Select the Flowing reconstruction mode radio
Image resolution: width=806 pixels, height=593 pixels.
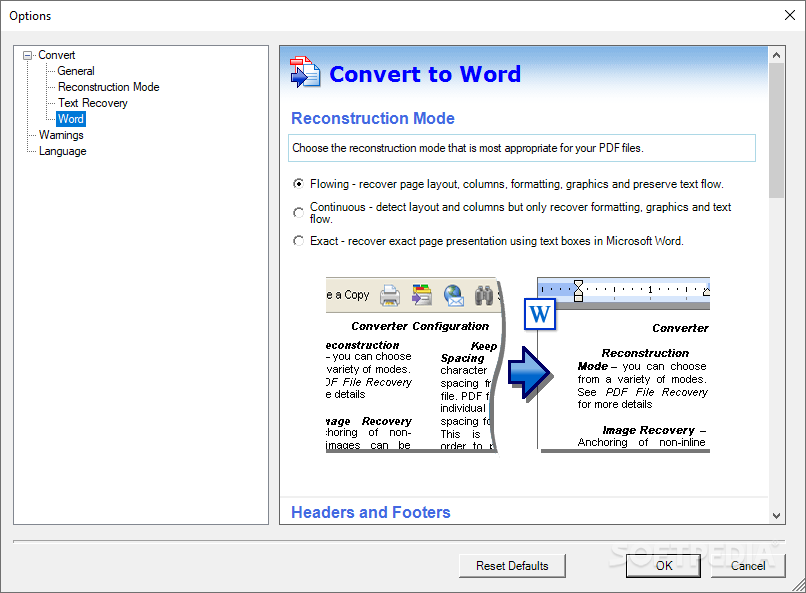tap(298, 183)
